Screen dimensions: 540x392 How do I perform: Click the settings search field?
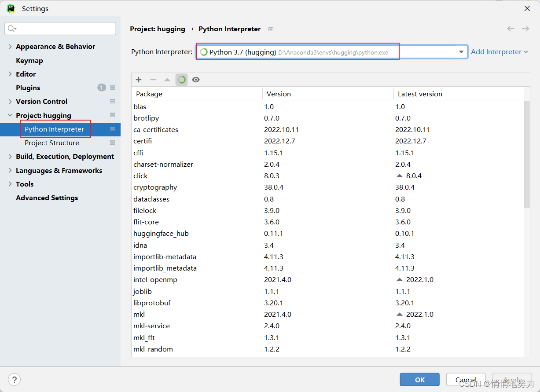[x=60, y=29]
